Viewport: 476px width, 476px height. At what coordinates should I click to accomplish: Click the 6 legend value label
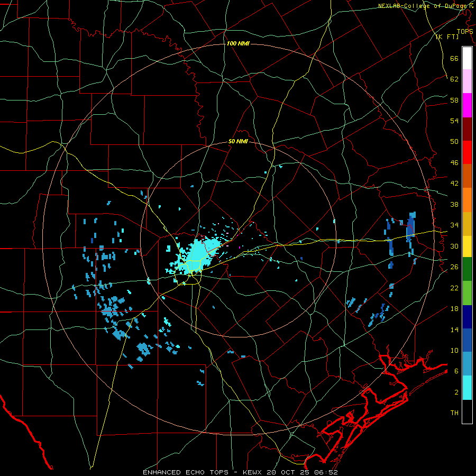click(456, 371)
